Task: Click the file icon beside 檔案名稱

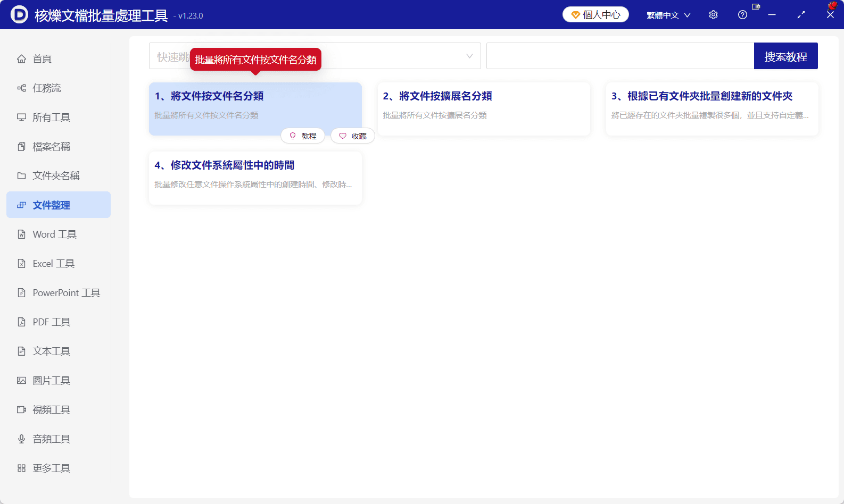Action: click(x=21, y=146)
